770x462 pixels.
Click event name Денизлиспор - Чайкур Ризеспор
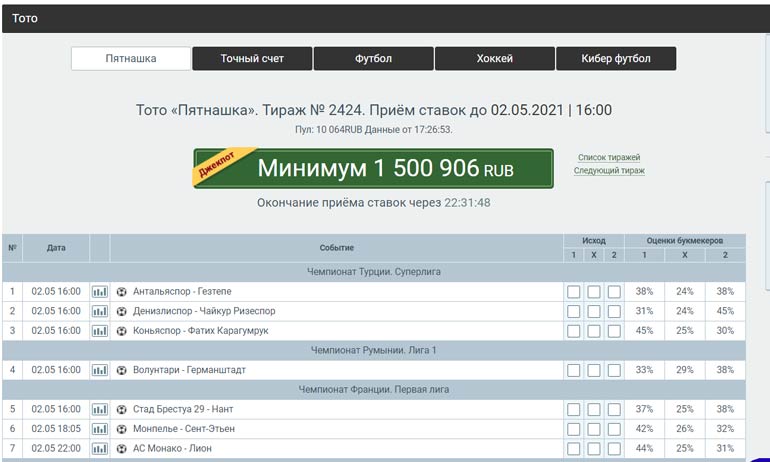(204, 311)
